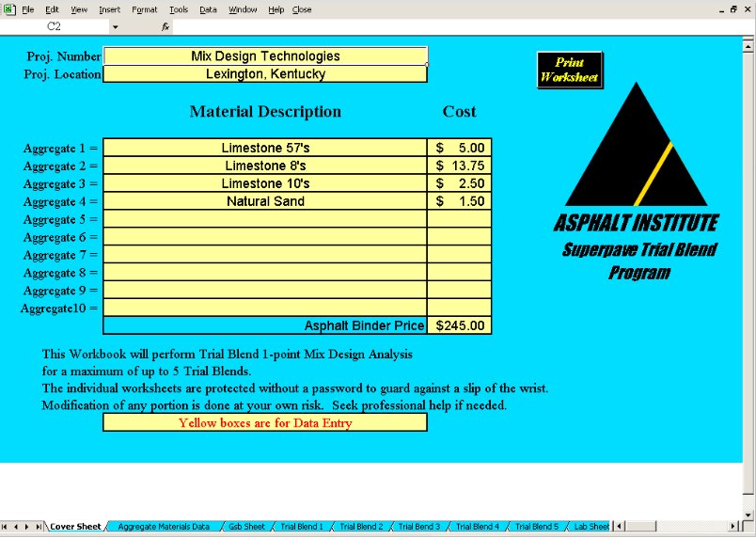
Task: Click the Print Worksheet button
Action: [x=570, y=70]
